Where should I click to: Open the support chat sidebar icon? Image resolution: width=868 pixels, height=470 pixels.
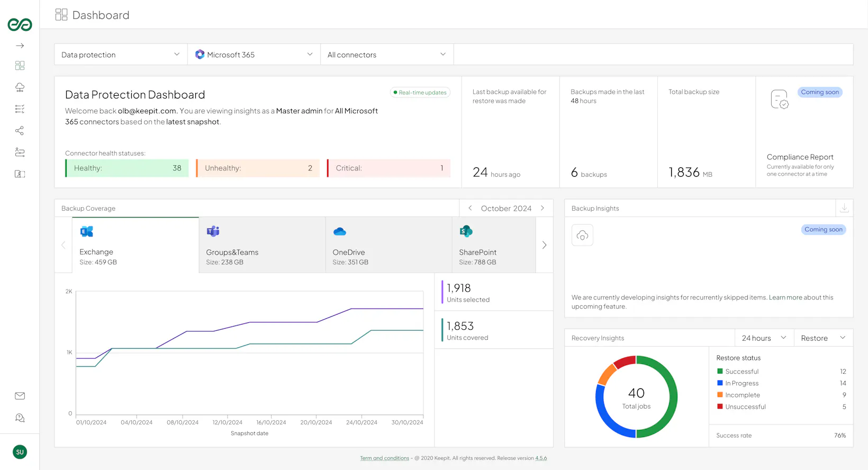pos(20,418)
